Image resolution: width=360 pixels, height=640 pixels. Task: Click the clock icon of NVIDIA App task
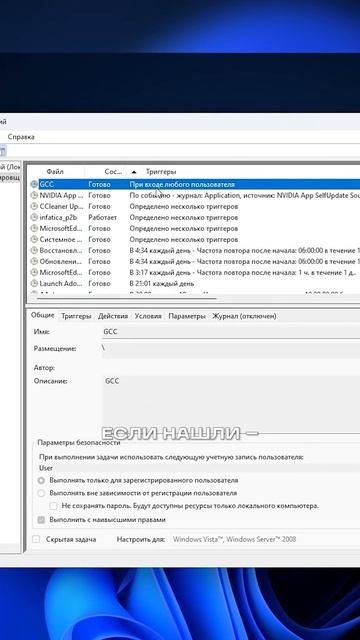(34, 196)
